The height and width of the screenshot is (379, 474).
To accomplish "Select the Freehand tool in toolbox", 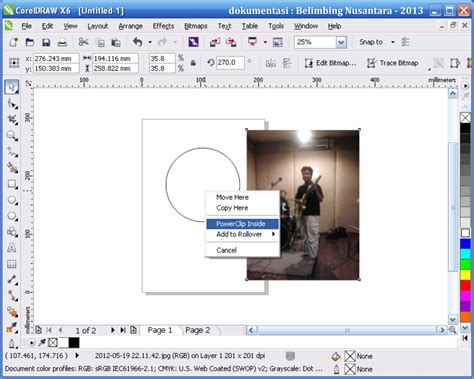I will coord(12,152).
